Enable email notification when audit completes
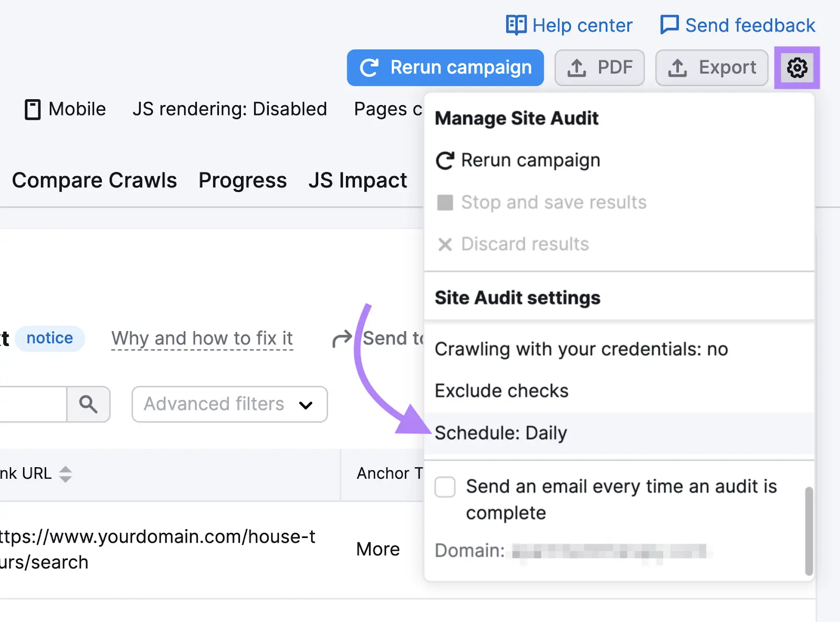This screenshot has height=622, width=840. pos(445,487)
